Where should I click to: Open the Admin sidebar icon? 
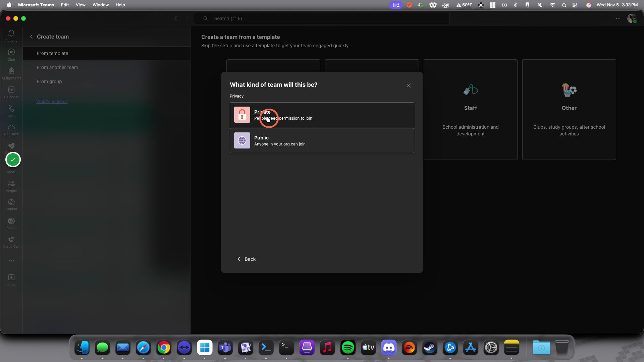[11, 223]
